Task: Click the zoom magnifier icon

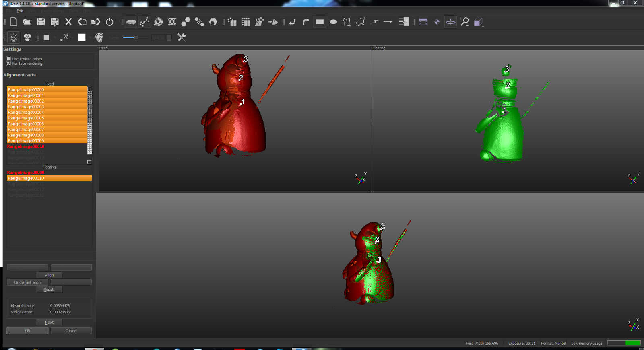Action: tap(464, 22)
